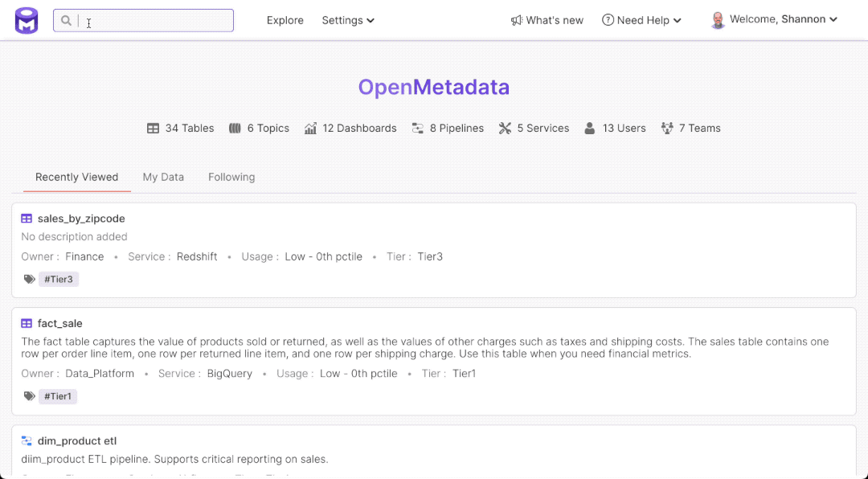This screenshot has width=868, height=479.
Task: Open the Welcome Shannon account dropdown
Action: [773, 19]
